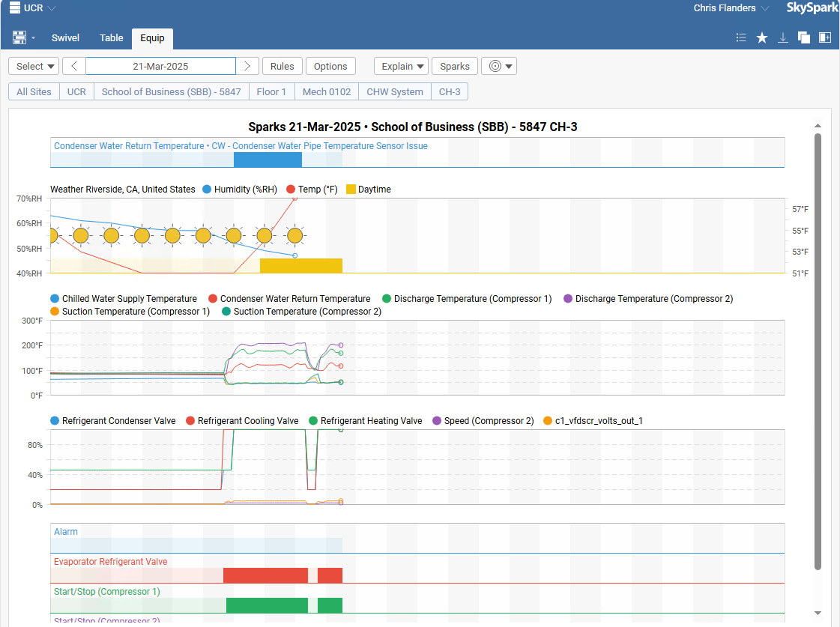Click the yellow Daytime legend swatch
The width and height of the screenshot is (840, 627).
[351, 190]
